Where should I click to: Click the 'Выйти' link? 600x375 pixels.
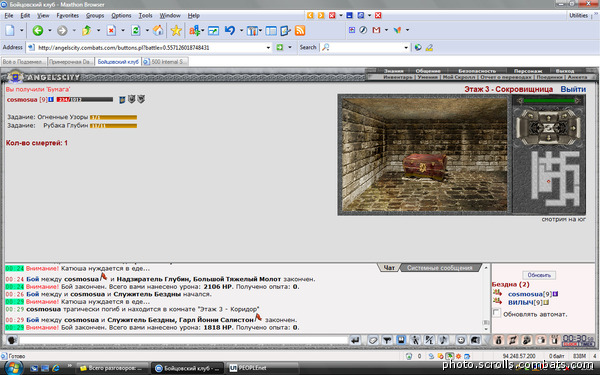(573, 89)
